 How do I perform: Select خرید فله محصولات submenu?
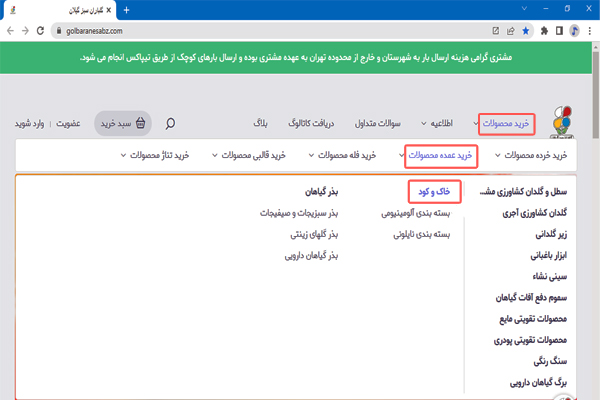point(347,155)
